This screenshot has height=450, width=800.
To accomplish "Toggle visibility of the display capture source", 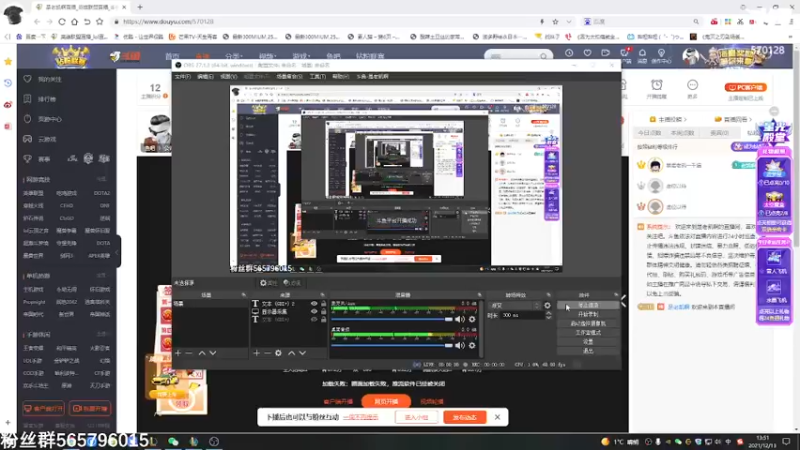I will 314,311.
